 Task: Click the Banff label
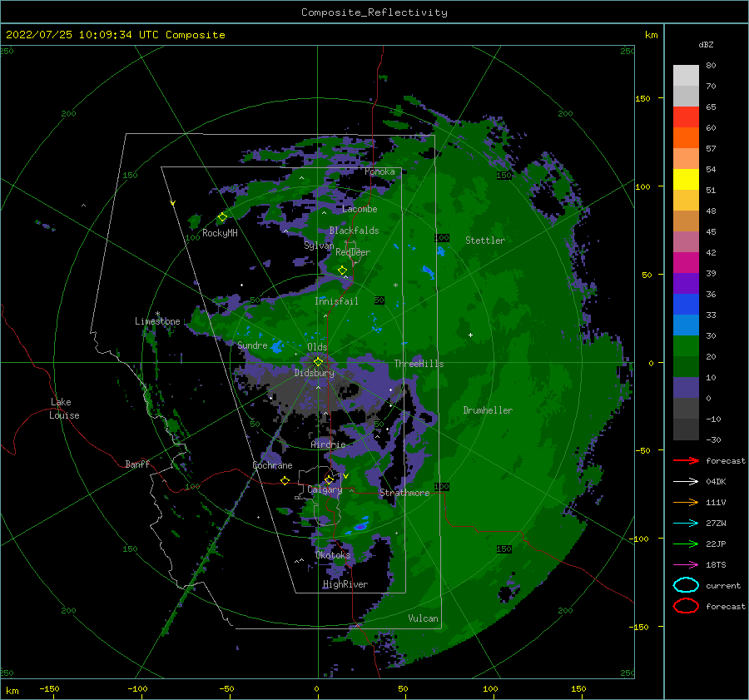coord(137,464)
